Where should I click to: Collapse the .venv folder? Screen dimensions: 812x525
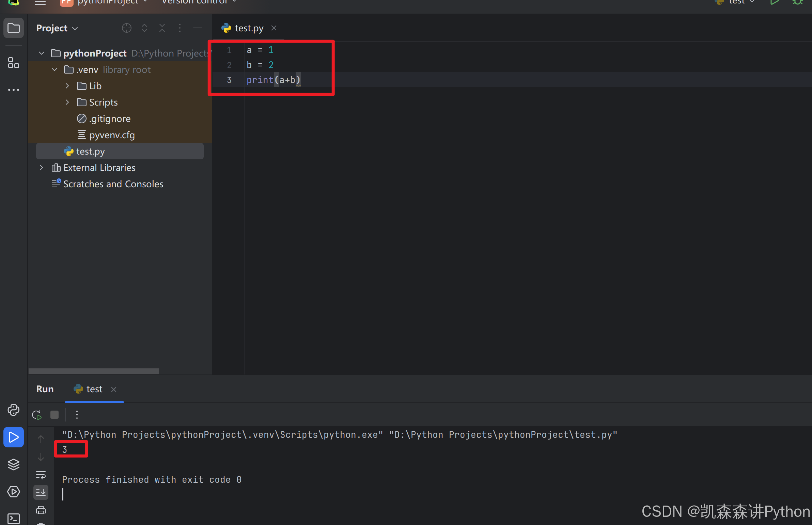[x=54, y=69]
